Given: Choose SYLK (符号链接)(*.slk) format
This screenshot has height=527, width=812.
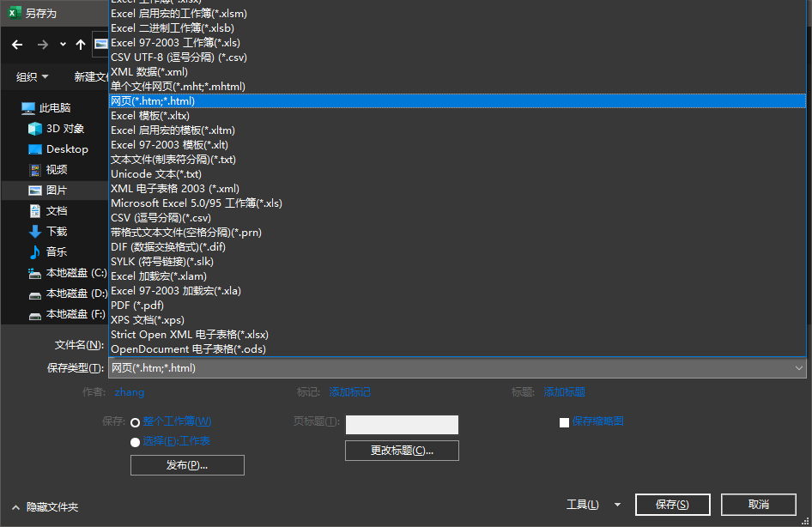Looking at the screenshot, I should pyautogui.click(x=458, y=262).
